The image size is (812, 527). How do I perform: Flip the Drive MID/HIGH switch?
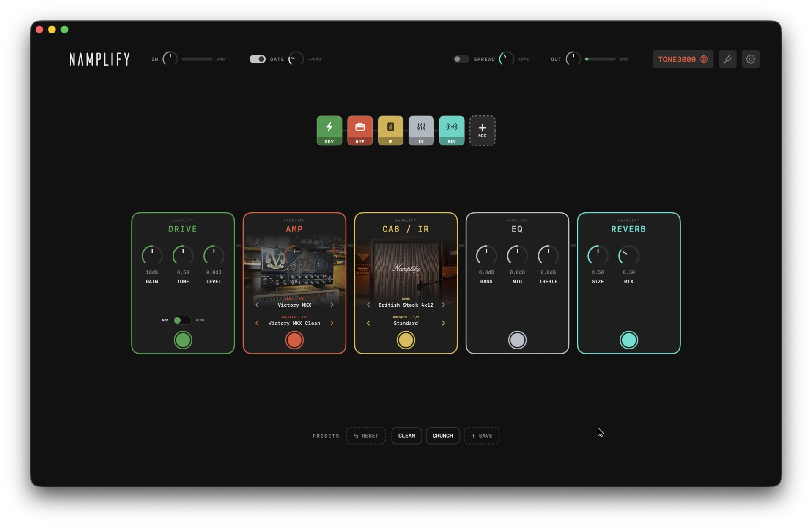(182, 320)
